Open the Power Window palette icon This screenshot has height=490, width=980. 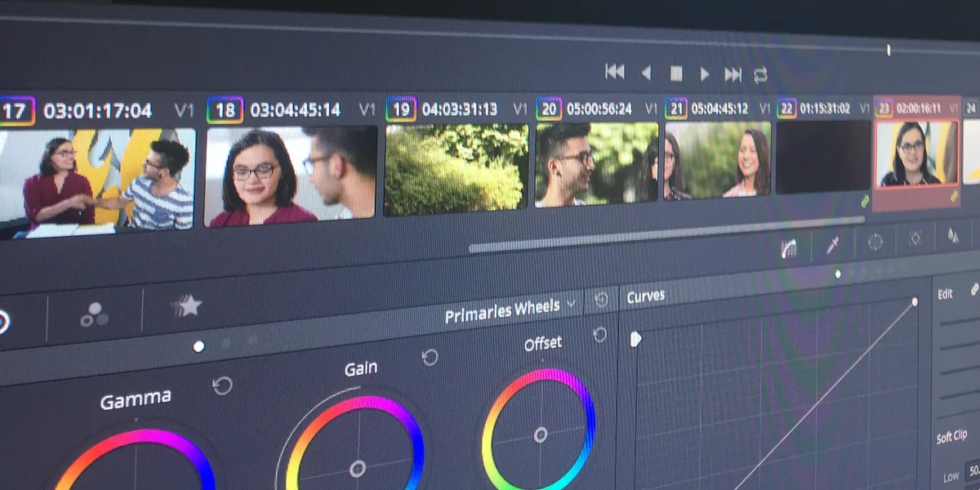[875, 242]
